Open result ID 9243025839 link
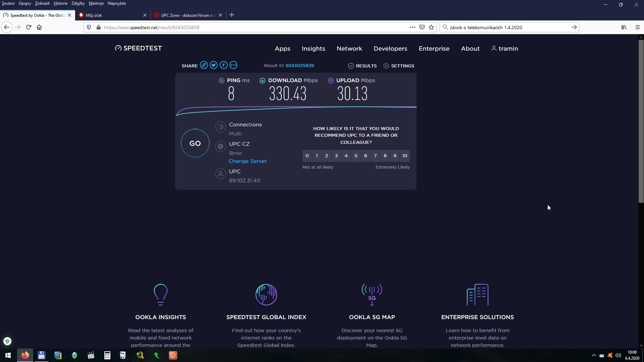Image resolution: width=644 pixels, height=362 pixels. point(300,65)
